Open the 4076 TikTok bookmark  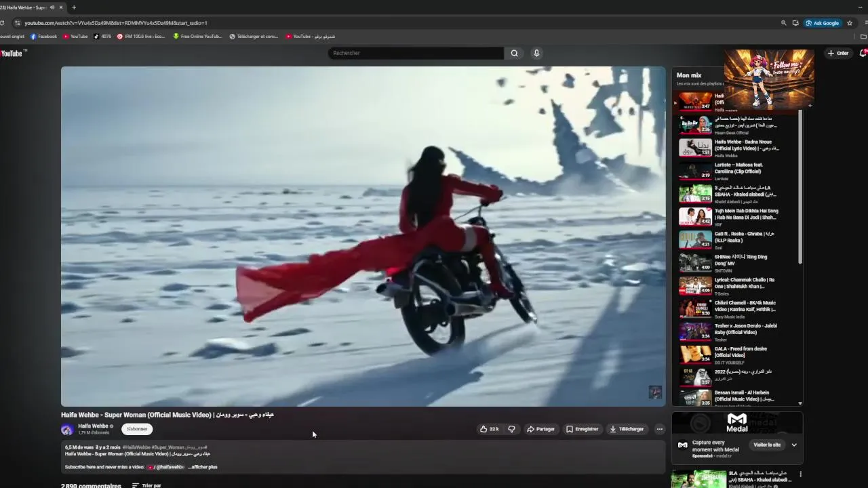(x=102, y=37)
